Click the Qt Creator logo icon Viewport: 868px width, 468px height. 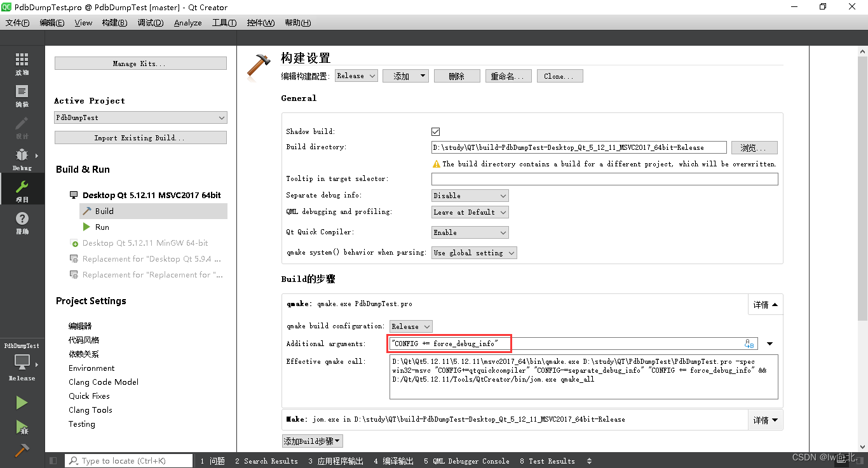7,7
